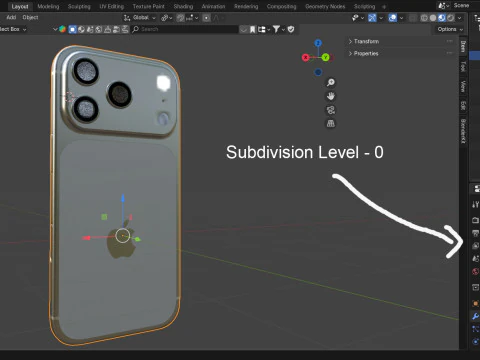
Task: Switch to rendered viewport shading
Action: (450, 18)
